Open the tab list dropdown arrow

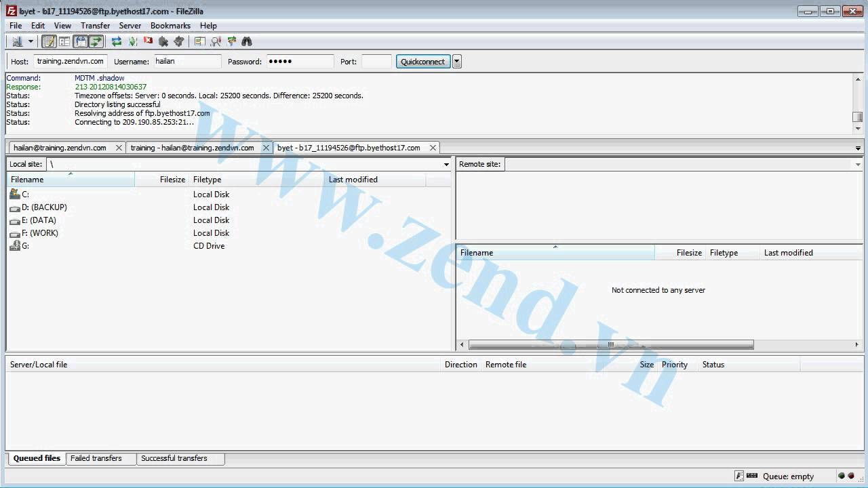pos(858,148)
